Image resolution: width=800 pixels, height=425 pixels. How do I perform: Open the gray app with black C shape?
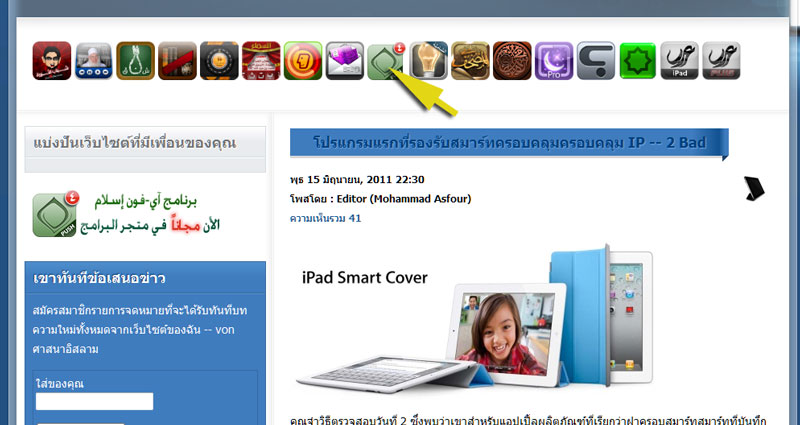[x=596, y=61]
